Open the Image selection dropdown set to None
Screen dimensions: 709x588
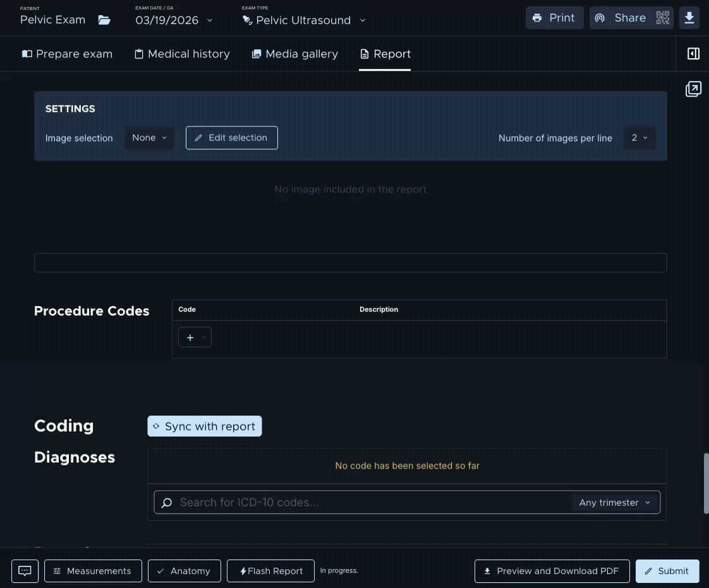point(149,137)
